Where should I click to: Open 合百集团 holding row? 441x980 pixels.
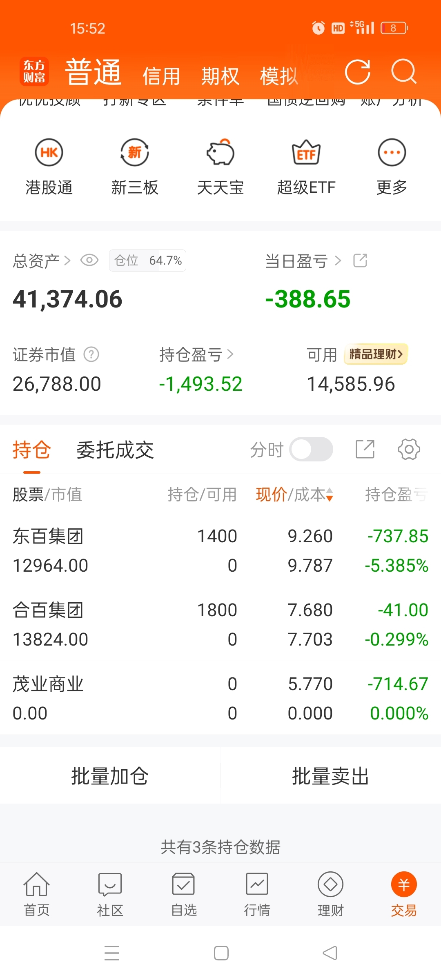click(x=220, y=624)
